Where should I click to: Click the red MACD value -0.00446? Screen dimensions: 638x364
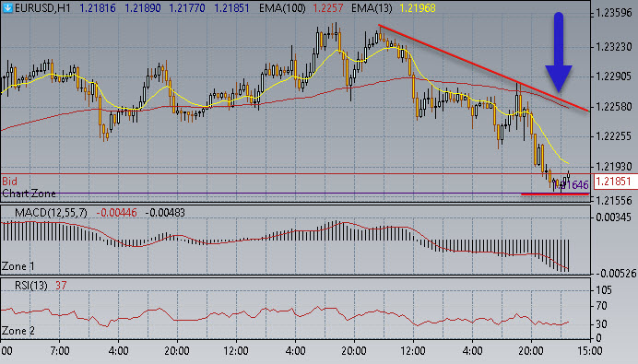116,213
